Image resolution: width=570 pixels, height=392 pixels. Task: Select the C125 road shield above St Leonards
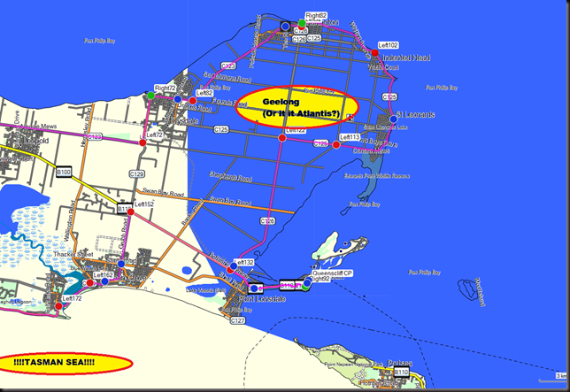click(389, 97)
